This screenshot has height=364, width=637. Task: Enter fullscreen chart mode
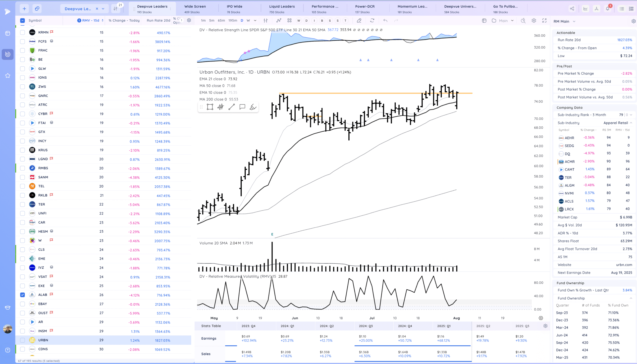coord(544,20)
